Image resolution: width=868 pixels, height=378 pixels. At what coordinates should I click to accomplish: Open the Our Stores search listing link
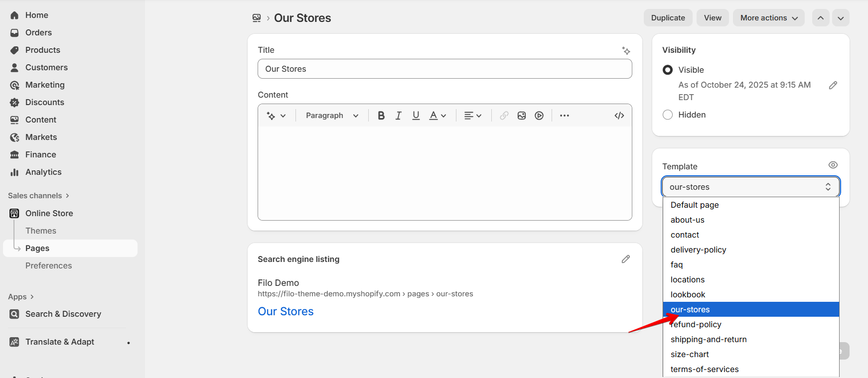click(286, 311)
